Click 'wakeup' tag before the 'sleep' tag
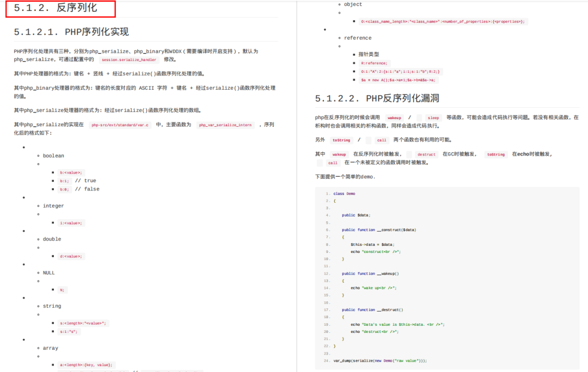 [394, 118]
